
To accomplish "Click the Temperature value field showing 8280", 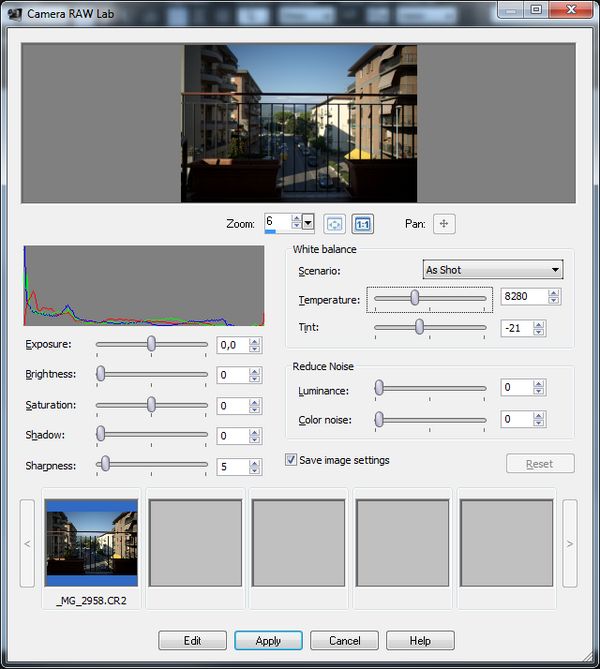I will (x=522, y=297).
